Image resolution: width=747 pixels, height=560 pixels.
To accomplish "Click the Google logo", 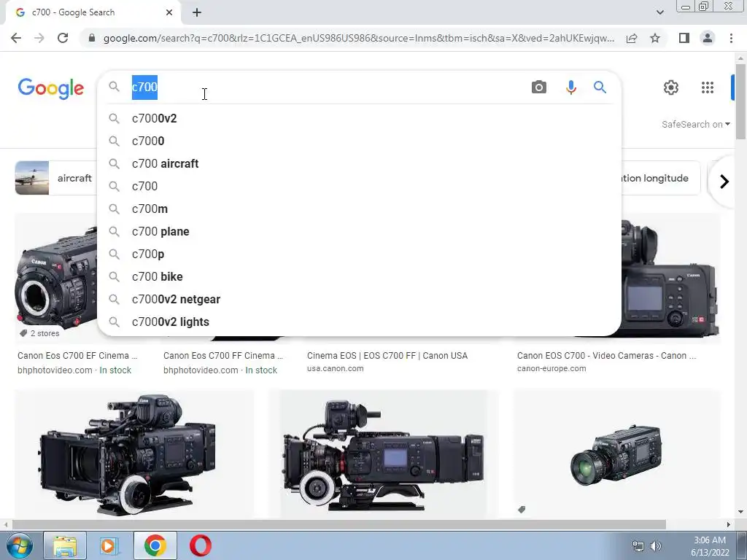I will tap(50, 88).
